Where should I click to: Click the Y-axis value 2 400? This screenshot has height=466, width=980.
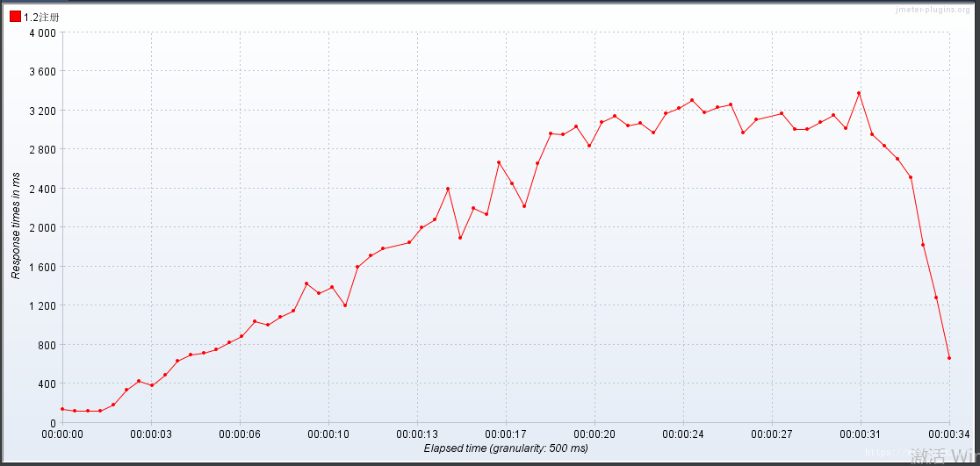point(42,189)
